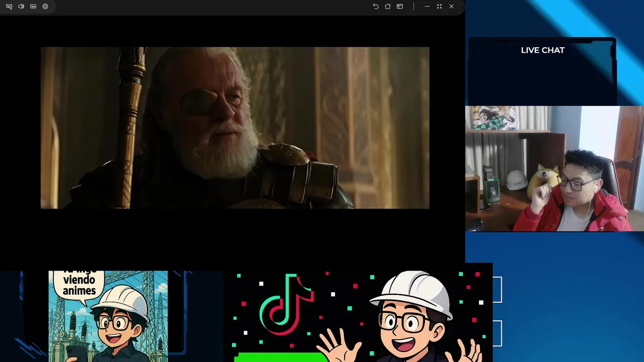644x362 pixels.
Task: Click the webcam feed of the streamer
Action: [x=554, y=168]
